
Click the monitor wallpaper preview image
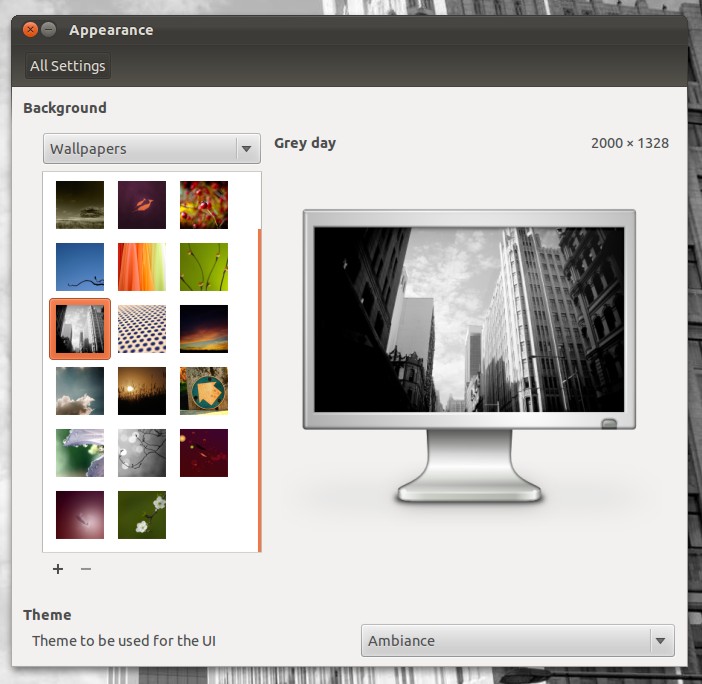(x=469, y=320)
